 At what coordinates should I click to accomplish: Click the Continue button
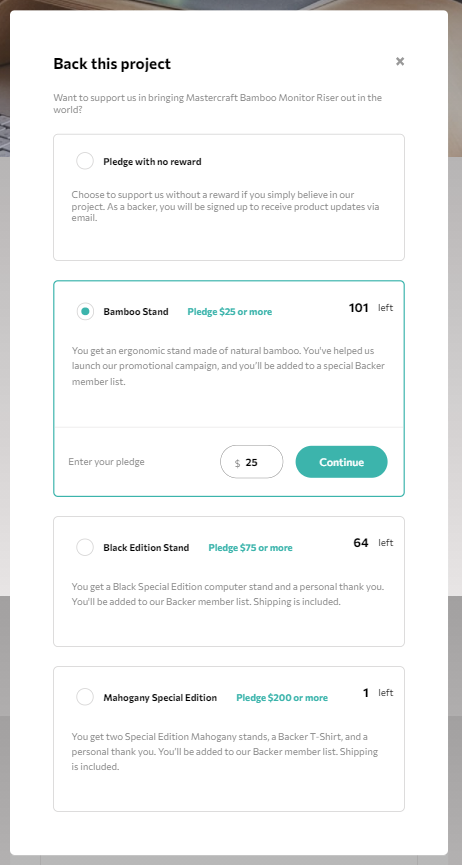click(342, 462)
